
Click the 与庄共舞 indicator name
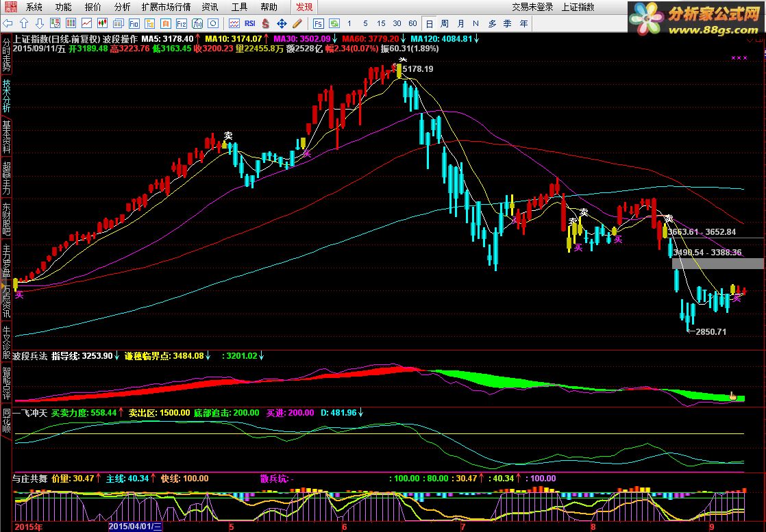click(x=30, y=479)
